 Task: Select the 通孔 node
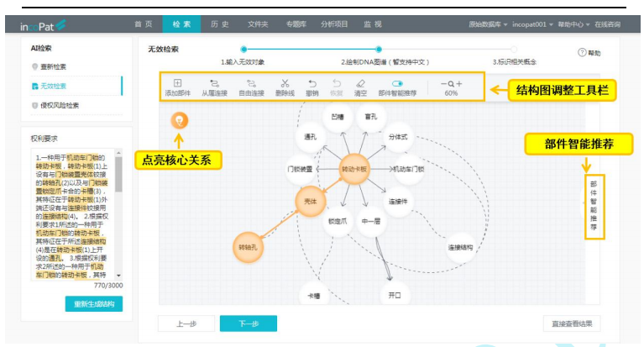point(311,136)
